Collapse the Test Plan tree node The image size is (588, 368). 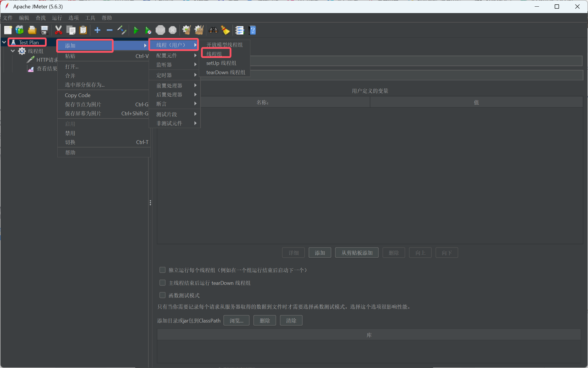click(x=4, y=42)
